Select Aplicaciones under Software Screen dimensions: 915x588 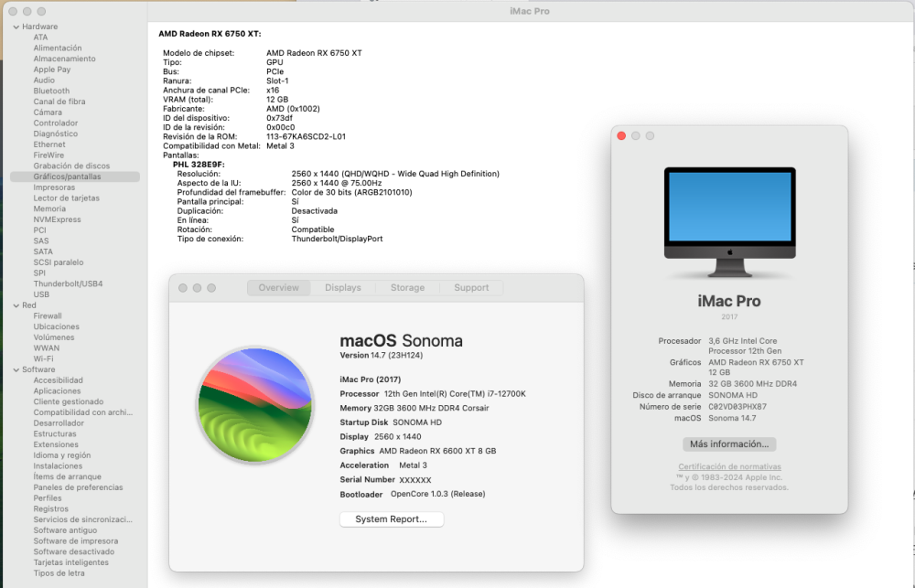[57, 390]
